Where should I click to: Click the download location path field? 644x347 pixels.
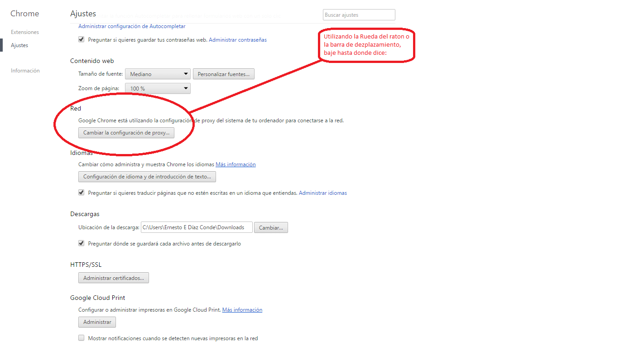pyautogui.click(x=196, y=227)
